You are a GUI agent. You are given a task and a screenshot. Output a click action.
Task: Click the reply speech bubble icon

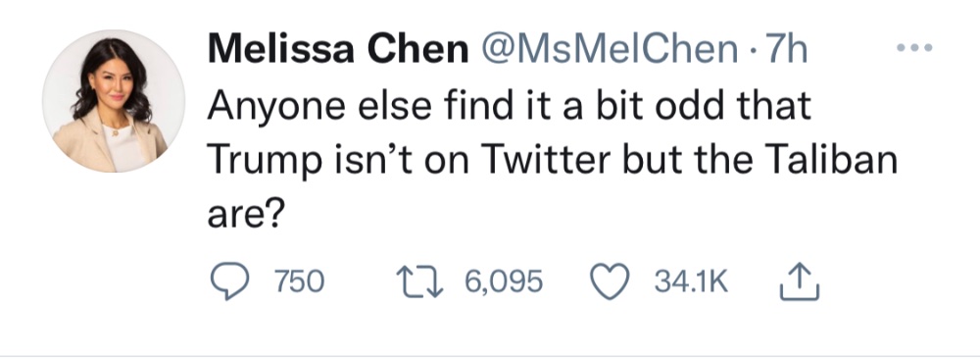(230, 282)
